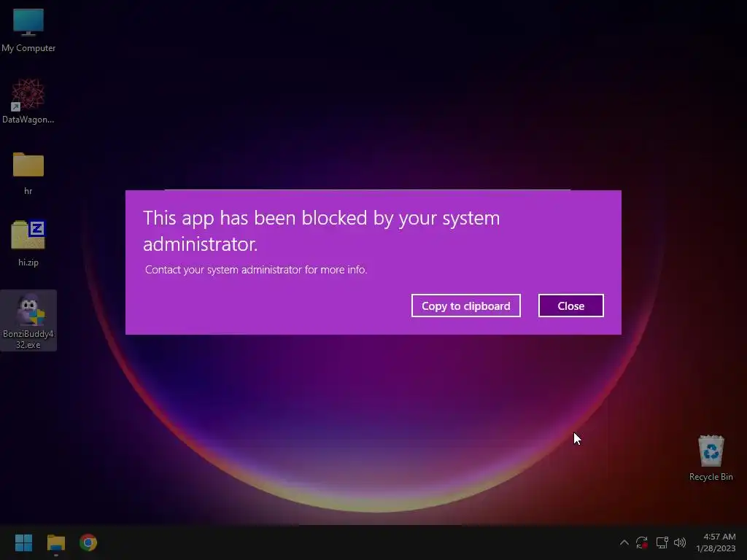Click "Contact your system administrator" text
The height and width of the screenshot is (560, 747).
click(x=256, y=270)
